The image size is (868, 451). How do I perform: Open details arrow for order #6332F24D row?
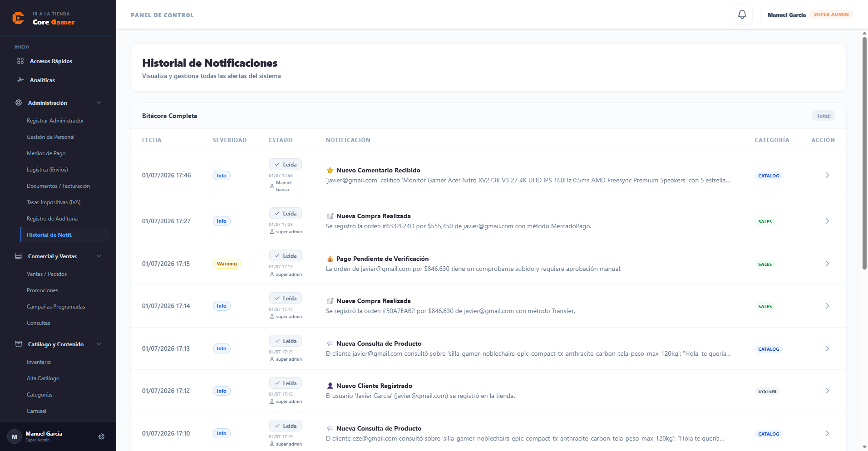click(827, 221)
